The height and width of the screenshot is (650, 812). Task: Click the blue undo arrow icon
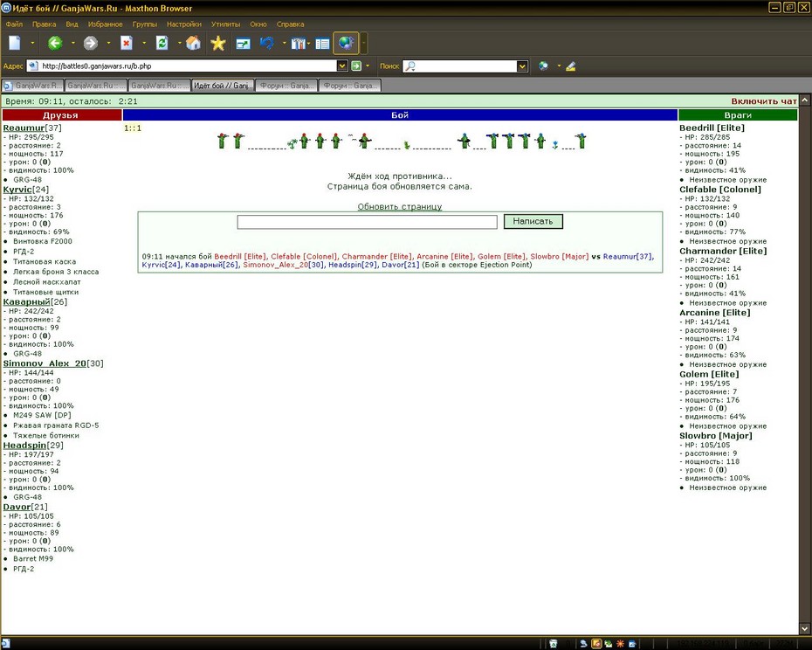click(x=267, y=43)
